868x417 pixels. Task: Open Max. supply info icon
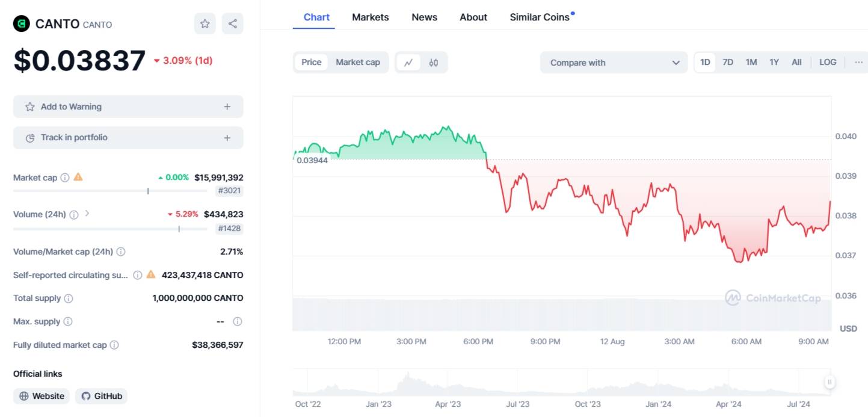(x=68, y=321)
